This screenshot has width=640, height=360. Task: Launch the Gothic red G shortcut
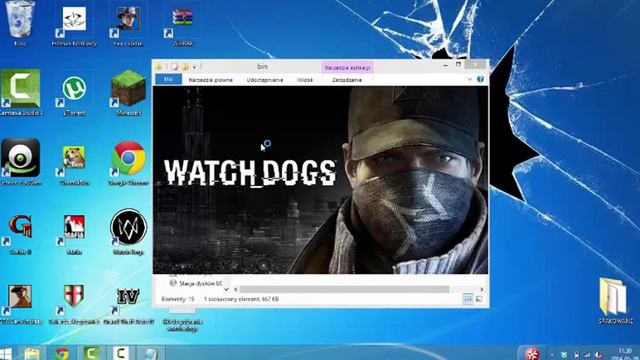coord(20,234)
